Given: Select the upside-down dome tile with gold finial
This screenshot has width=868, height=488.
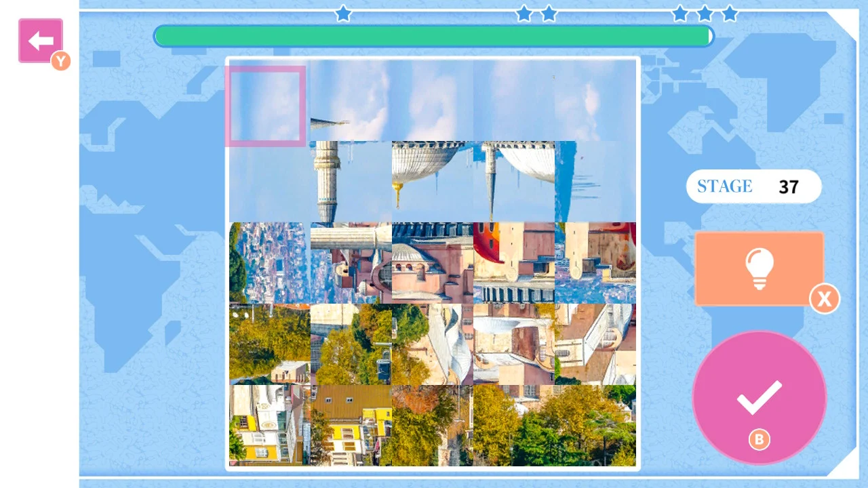Looking at the screenshot, I should 432,182.
